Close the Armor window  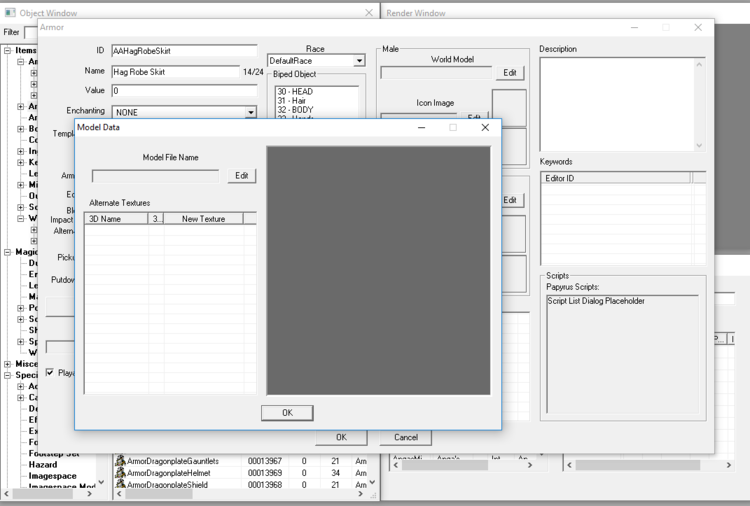coord(698,27)
